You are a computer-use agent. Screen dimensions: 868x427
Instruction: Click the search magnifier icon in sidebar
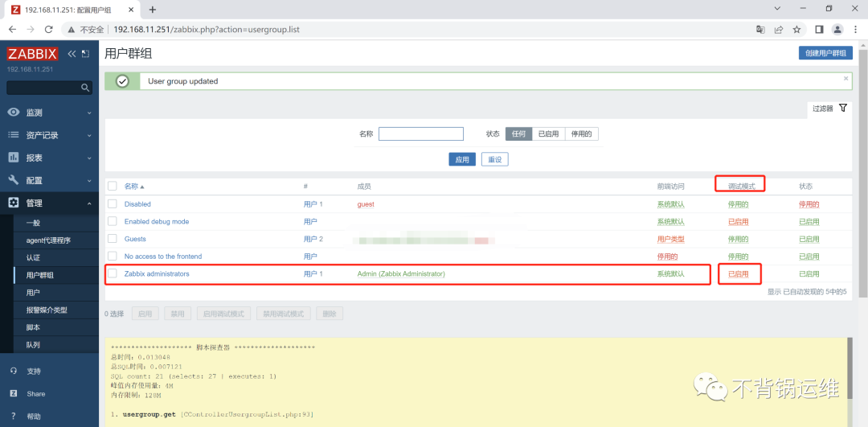click(84, 88)
